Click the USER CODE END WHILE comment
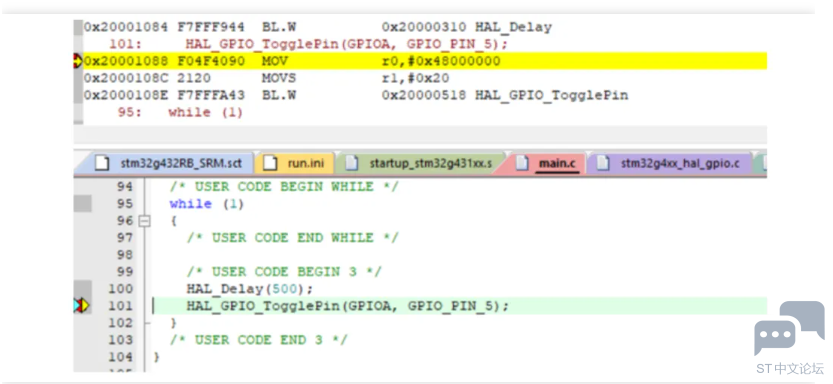 coord(292,238)
